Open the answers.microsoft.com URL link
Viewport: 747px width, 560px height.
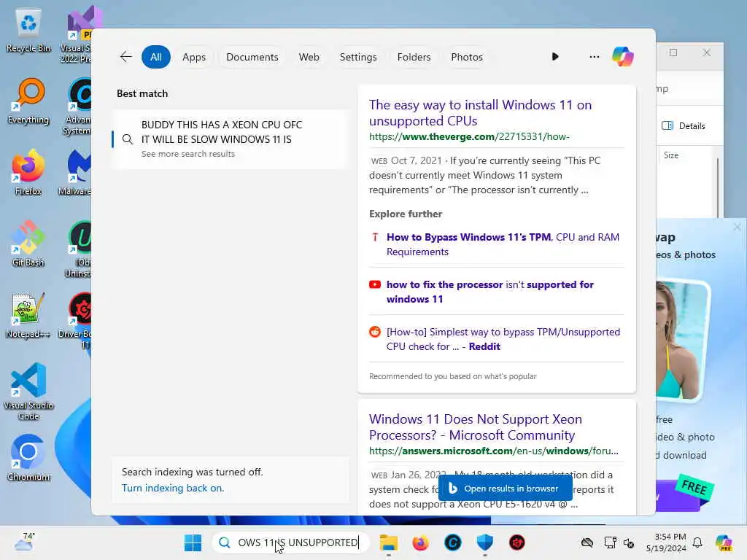[x=494, y=451]
